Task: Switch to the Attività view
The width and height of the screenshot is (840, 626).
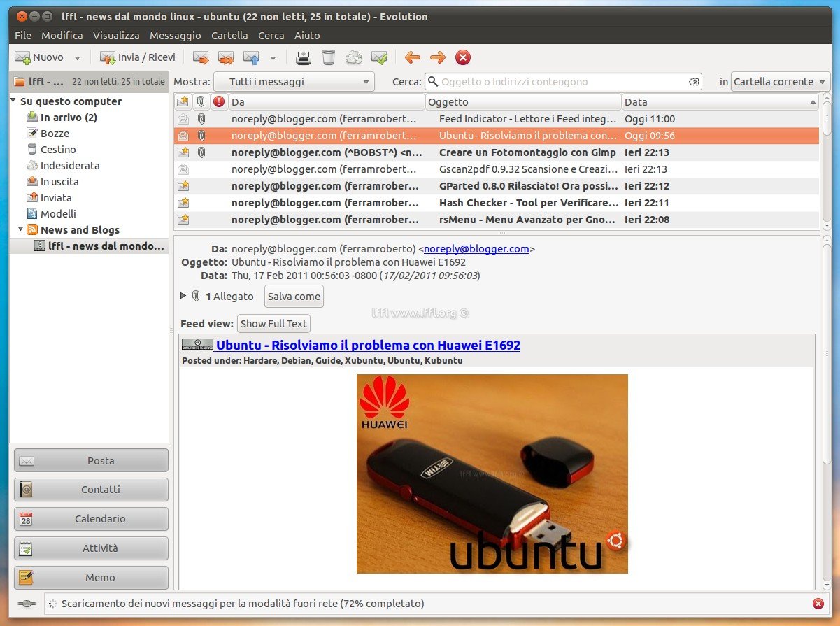Action: click(91, 548)
